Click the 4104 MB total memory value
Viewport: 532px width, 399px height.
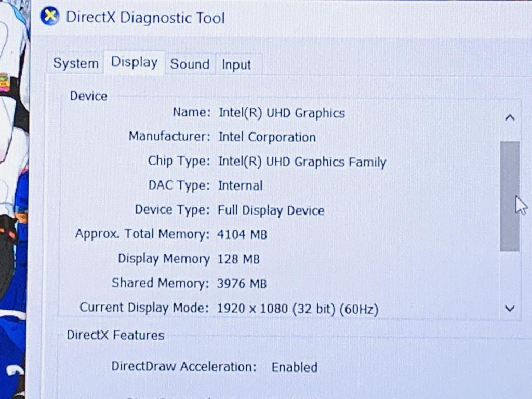click(x=242, y=234)
